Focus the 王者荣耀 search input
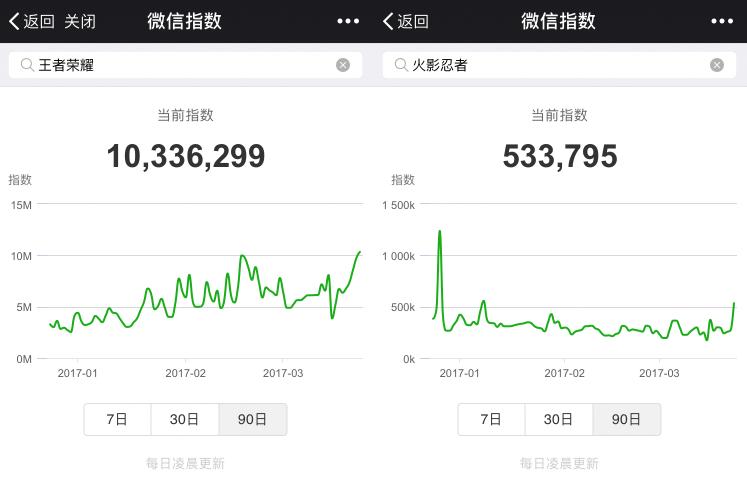747x490 pixels. tap(185, 65)
